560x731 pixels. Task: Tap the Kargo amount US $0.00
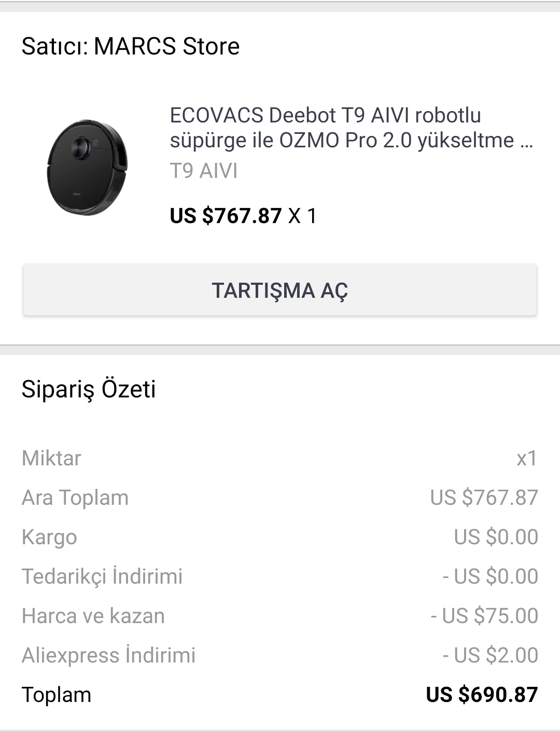[x=496, y=537]
